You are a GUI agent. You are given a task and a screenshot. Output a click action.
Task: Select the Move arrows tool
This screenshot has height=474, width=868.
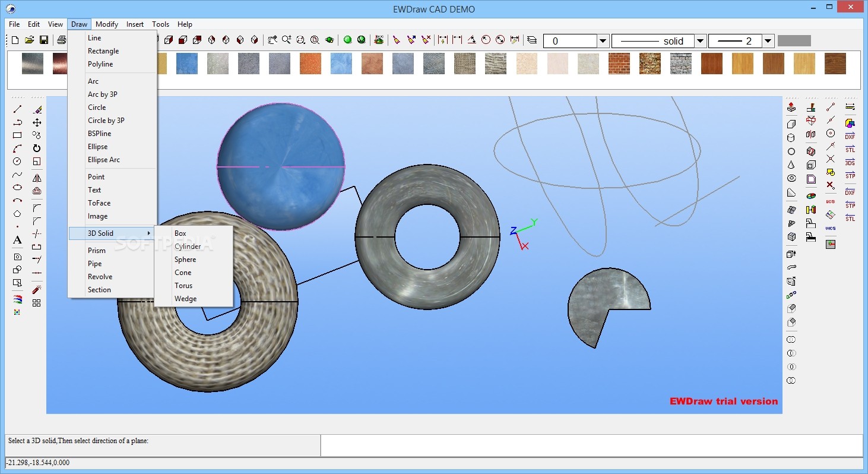(37, 122)
